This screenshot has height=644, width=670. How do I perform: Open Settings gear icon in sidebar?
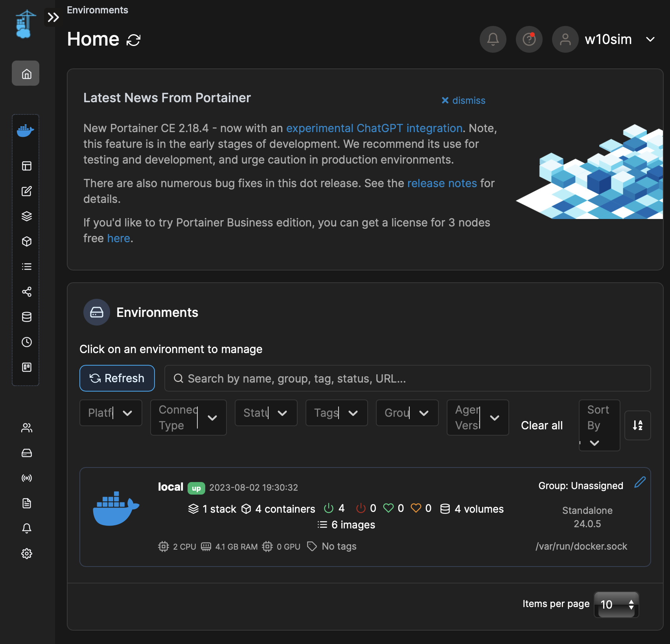(x=26, y=554)
